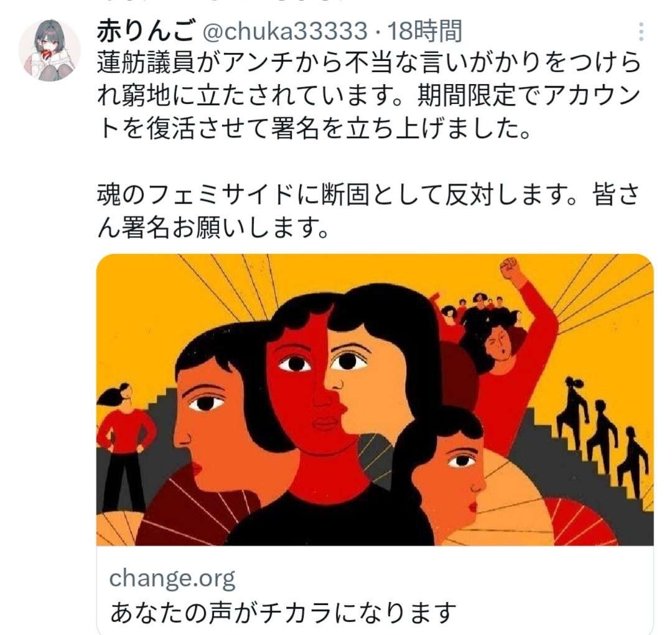Click the change.org domain text
Screen dimensions: 672x635
pos(172,579)
